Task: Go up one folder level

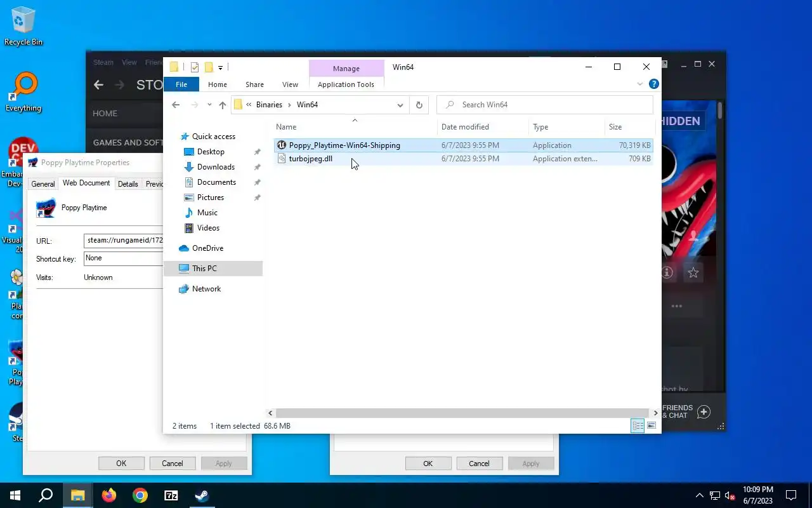Action: coord(222,105)
